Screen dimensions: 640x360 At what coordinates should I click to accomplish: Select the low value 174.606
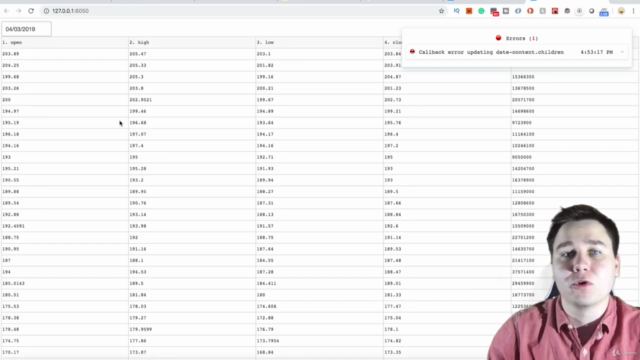coord(267,307)
